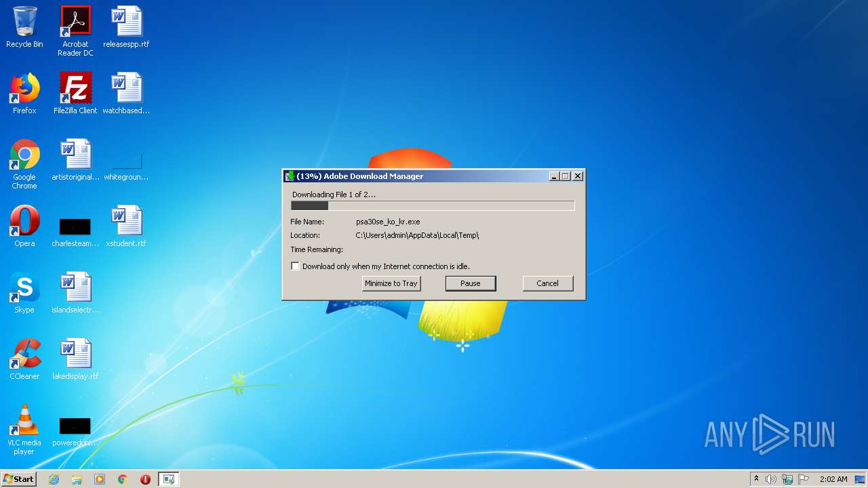This screenshot has width=868, height=488.
Task: Click the download progress bar
Action: pos(433,205)
